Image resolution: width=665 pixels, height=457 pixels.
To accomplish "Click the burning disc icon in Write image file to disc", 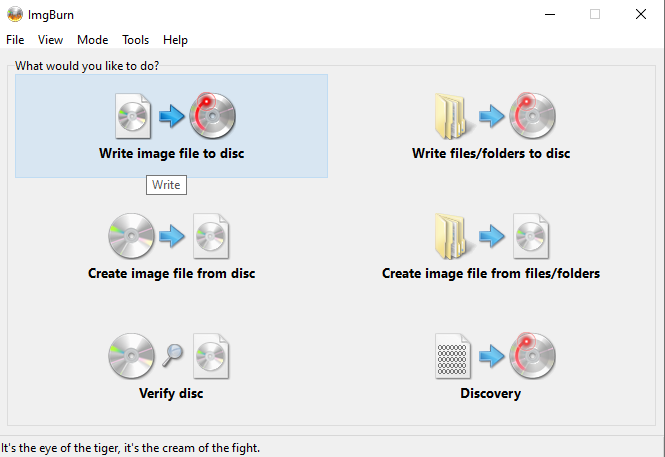I will coord(212,115).
